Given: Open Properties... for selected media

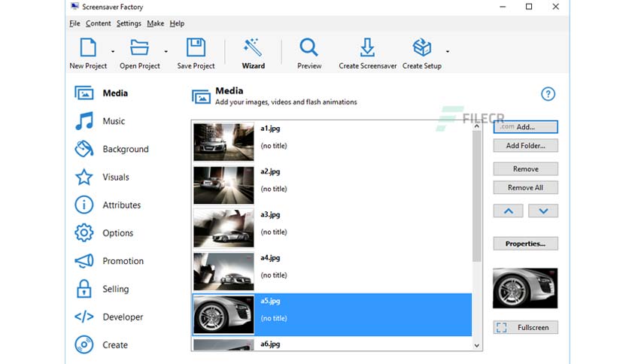Looking at the screenshot, I should click(x=525, y=244).
